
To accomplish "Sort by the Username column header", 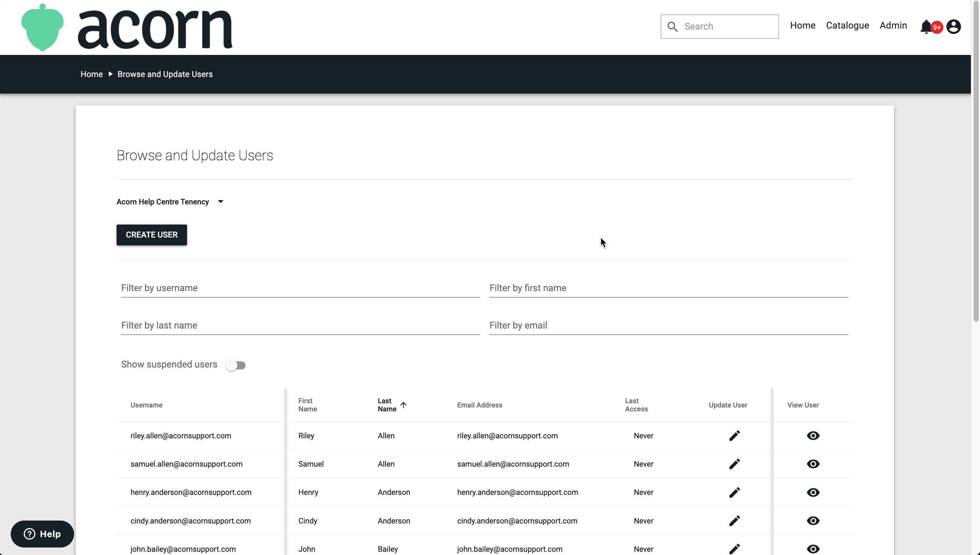I will click(146, 405).
